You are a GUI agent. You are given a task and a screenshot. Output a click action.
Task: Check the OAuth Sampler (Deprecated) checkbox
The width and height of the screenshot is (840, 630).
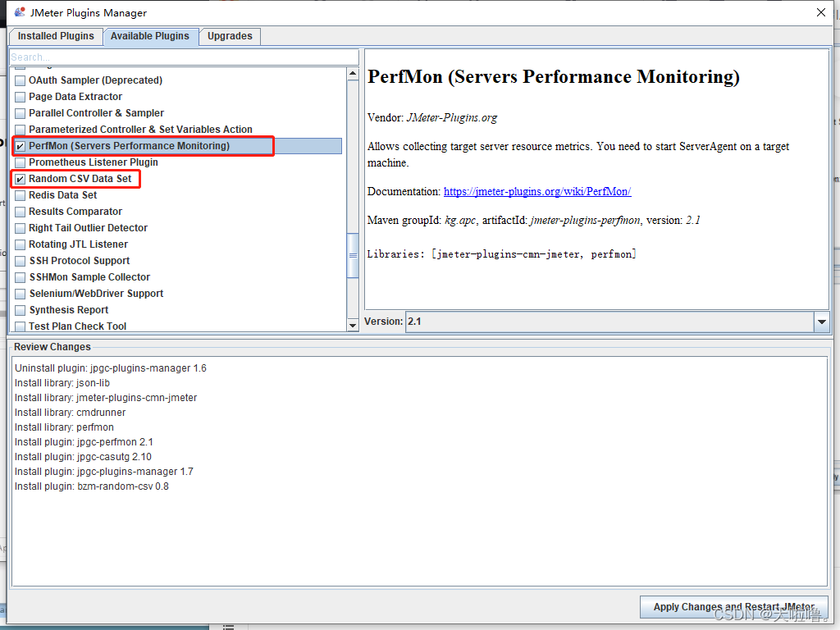pos(21,80)
